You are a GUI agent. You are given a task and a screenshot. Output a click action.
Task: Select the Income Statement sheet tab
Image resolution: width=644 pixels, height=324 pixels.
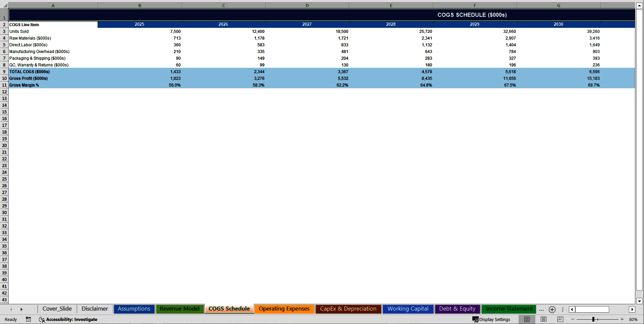coord(509,309)
